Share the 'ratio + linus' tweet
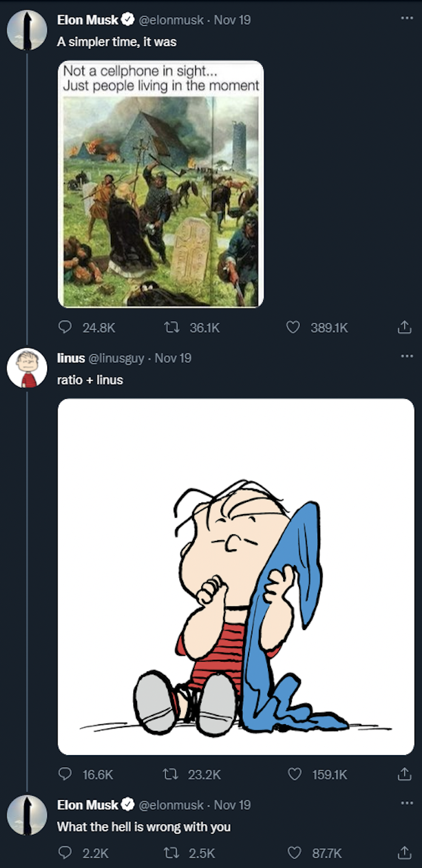 [404, 774]
